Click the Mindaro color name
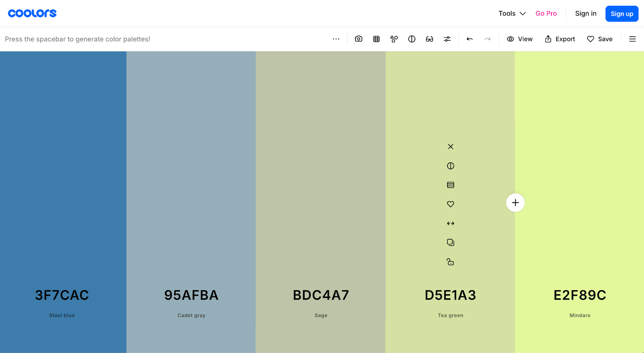The width and height of the screenshot is (644, 353). pos(580,315)
